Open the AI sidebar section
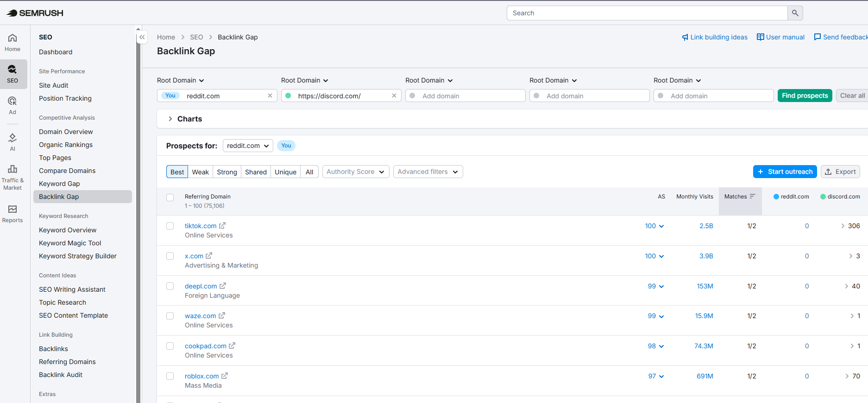 pos(13,142)
